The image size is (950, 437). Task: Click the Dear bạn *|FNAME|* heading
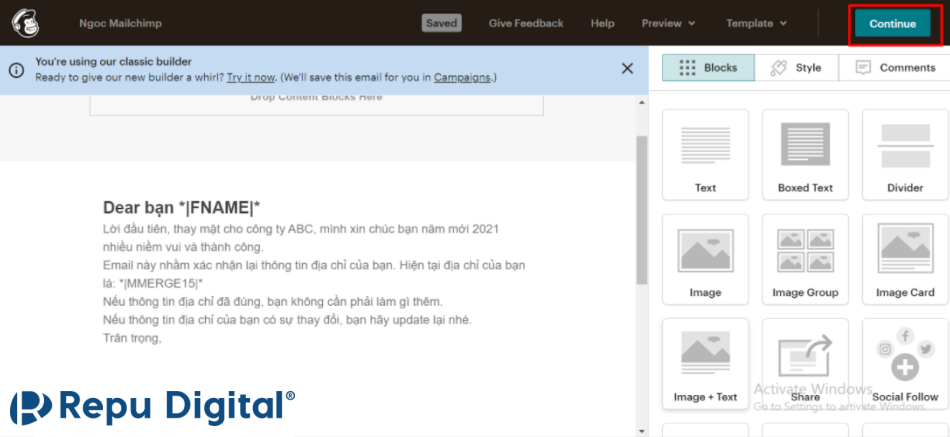pyautogui.click(x=182, y=208)
